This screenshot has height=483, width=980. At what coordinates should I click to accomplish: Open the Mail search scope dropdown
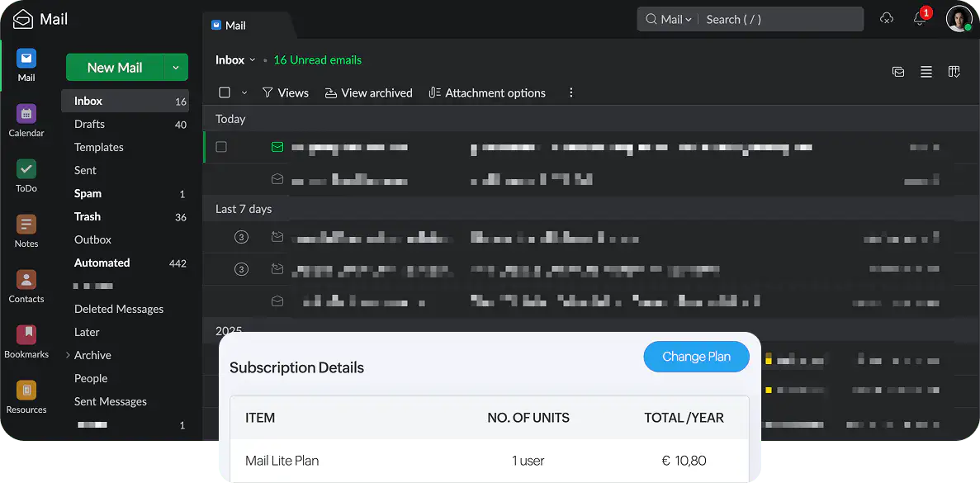[675, 20]
